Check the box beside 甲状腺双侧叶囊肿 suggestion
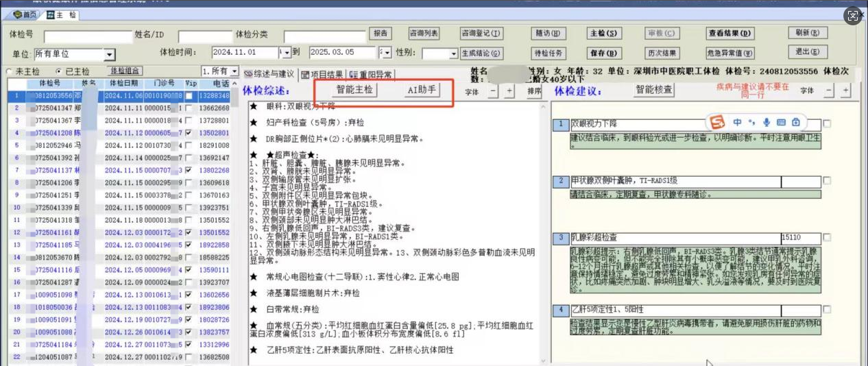868x366 pixels. [828, 181]
